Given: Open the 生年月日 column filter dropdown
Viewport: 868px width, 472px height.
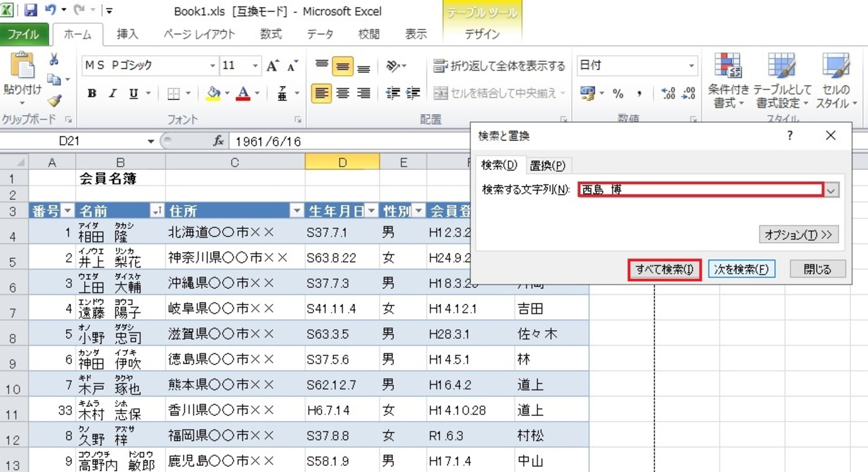Looking at the screenshot, I should (x=371, y=211).
